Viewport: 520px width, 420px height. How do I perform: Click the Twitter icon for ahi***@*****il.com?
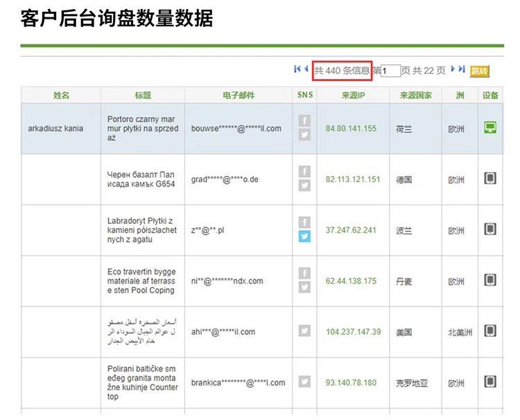(304, 331)
